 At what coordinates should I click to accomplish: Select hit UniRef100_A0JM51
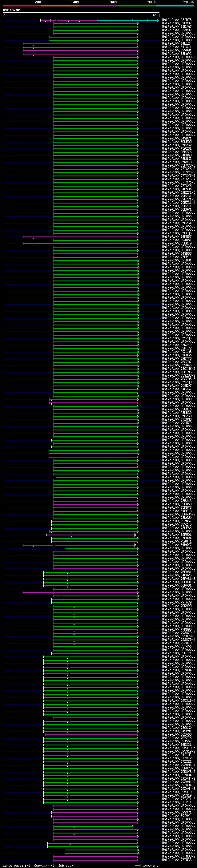177,240
